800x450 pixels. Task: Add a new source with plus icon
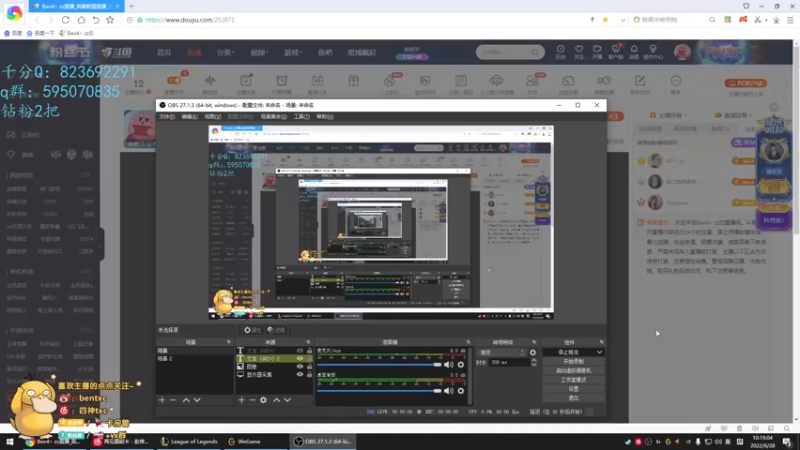point(241,400)
